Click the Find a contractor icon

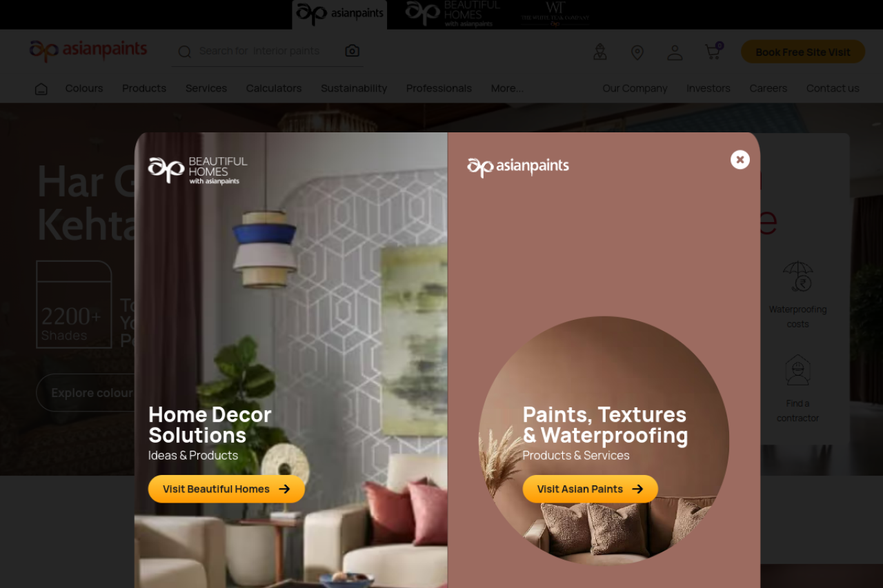point(797,370)
